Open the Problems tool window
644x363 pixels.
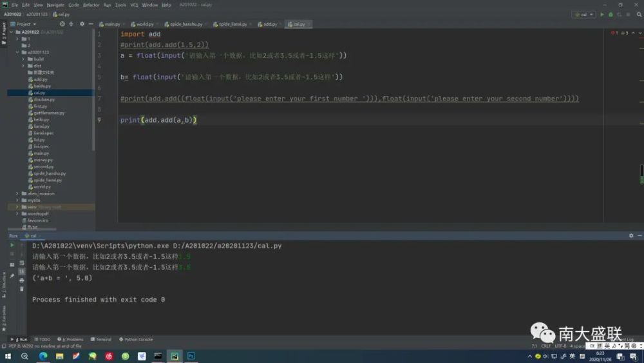point(71,340)
